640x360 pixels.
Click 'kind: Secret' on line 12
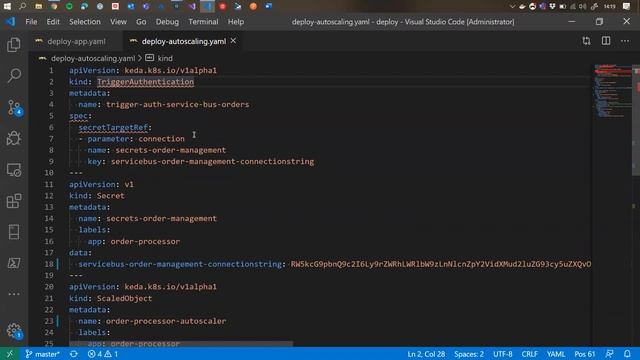pos(97,196)
